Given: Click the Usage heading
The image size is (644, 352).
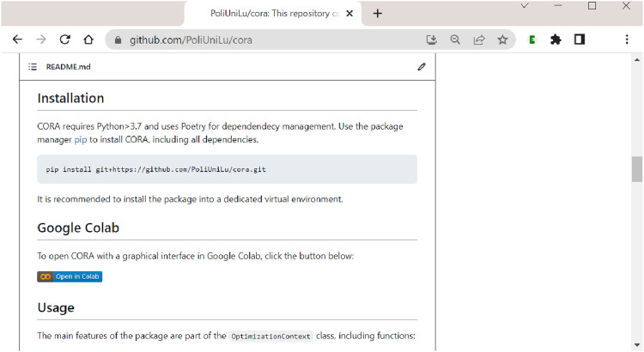Looking at the screenshot, I should (x=56, y=307).
